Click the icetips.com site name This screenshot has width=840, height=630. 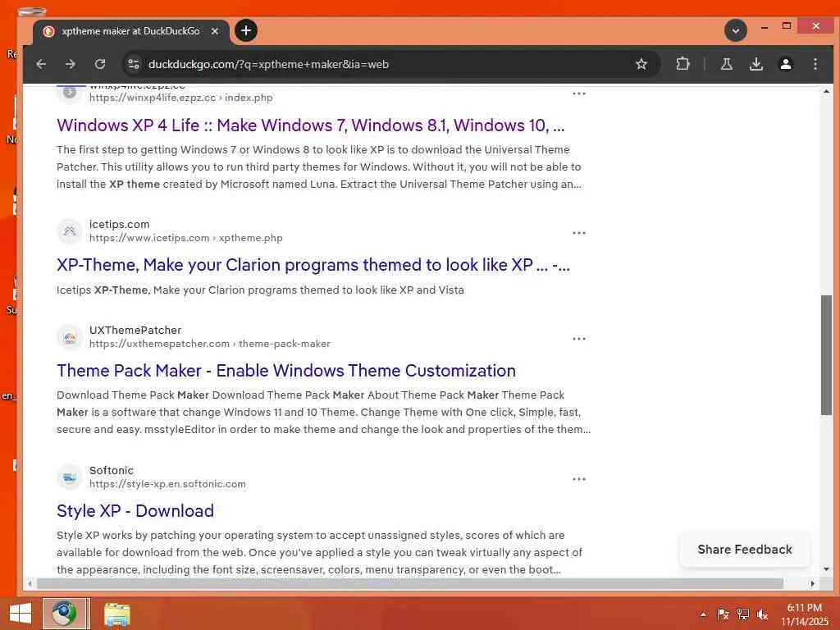click(120, 225)
